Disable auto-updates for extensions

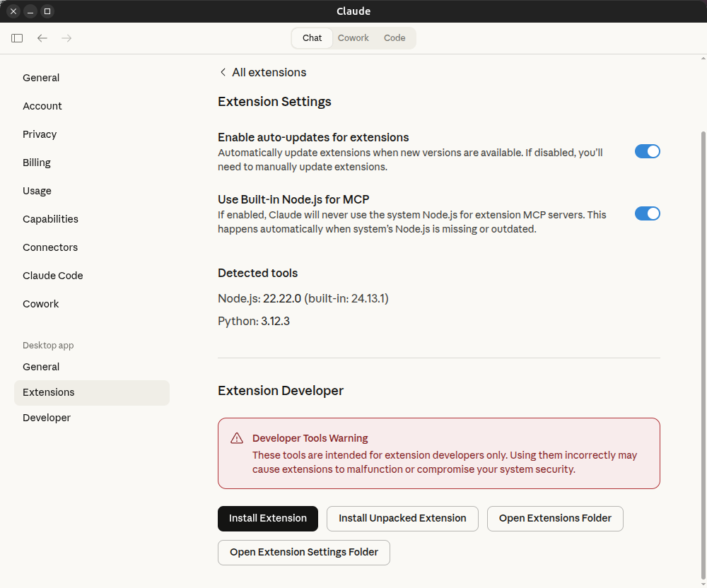click(647, 151)
